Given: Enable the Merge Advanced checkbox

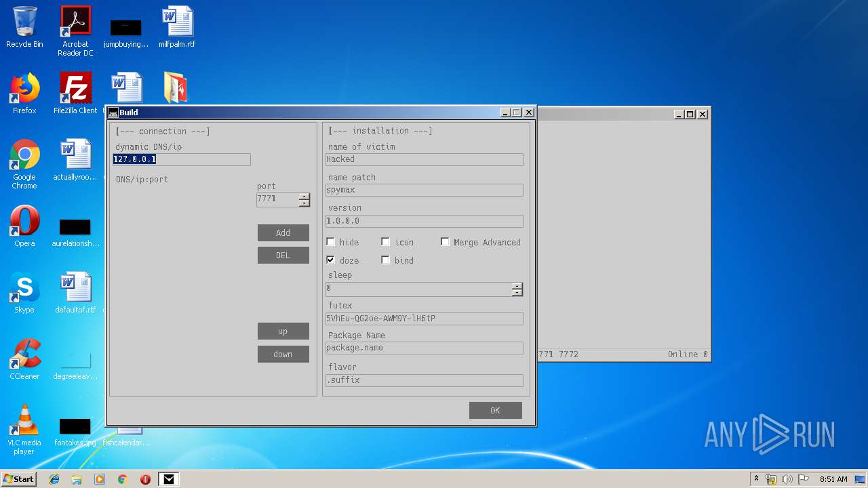Looking at the screenshot, I should [x=445, y=242].
